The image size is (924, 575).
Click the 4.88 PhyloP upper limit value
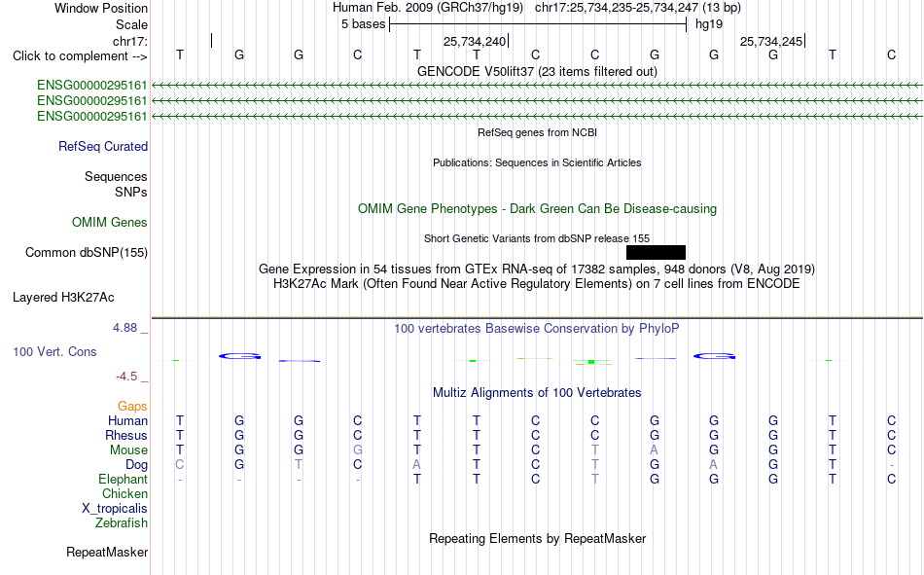124,328
